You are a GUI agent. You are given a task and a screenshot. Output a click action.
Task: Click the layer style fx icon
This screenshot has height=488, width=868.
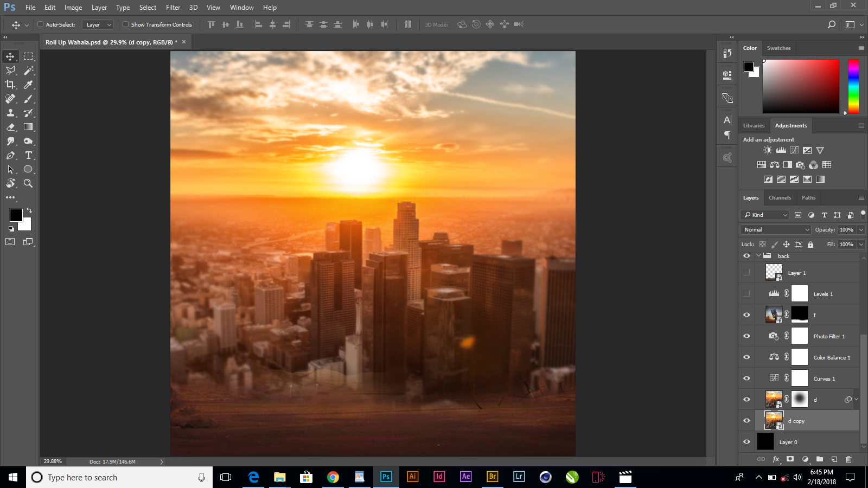[x=776, y=459]
